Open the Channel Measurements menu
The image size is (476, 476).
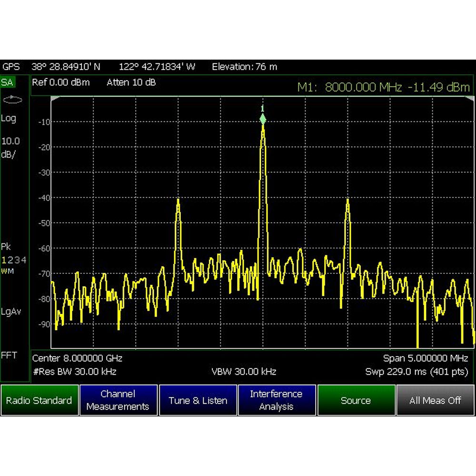click(x=118, y=400)
